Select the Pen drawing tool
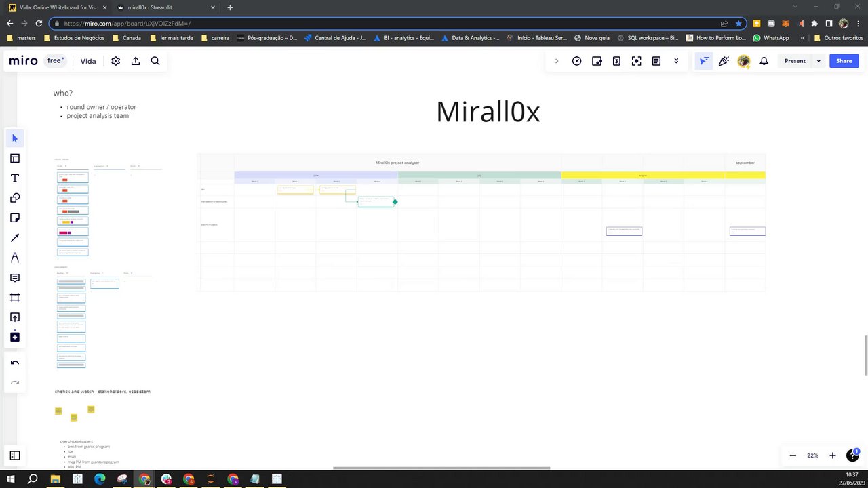This screenshot has width=868, height=488. click(15, 258)
